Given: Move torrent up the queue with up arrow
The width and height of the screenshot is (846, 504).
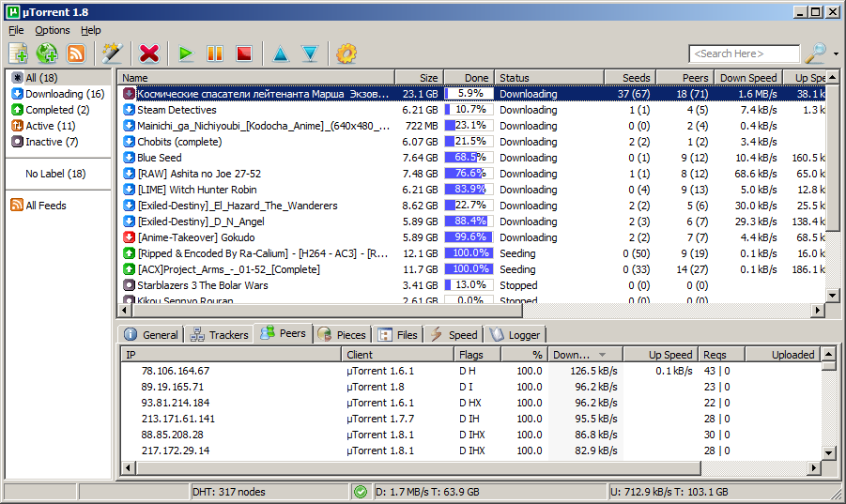Looking at the screenshot, I should click(x=281, y=53).
